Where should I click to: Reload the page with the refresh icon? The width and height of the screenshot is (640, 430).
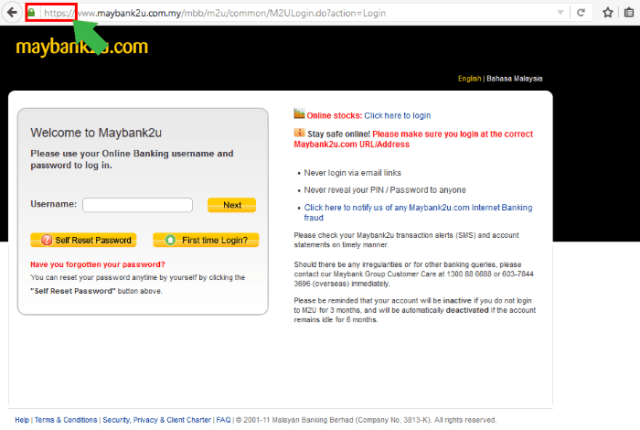pos(580,13)
